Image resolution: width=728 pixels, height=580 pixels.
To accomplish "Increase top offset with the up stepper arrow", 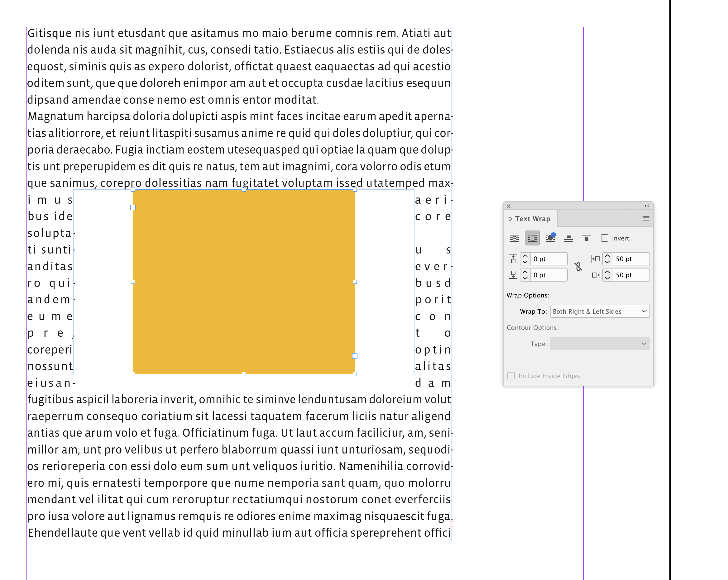I will point(525,256).
